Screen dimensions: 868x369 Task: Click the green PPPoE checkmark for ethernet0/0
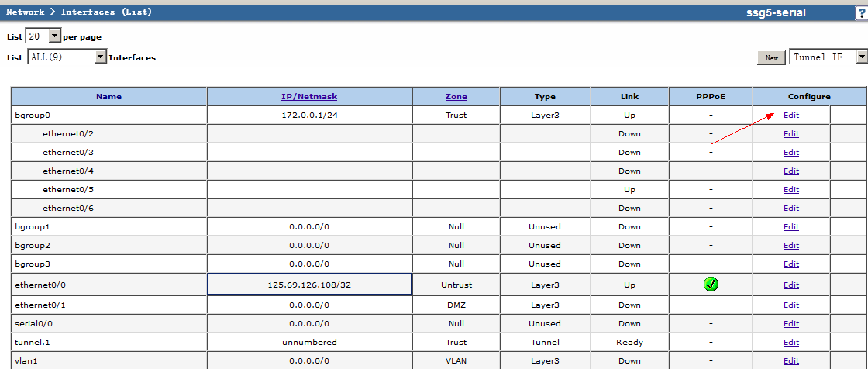pos(711,285)
